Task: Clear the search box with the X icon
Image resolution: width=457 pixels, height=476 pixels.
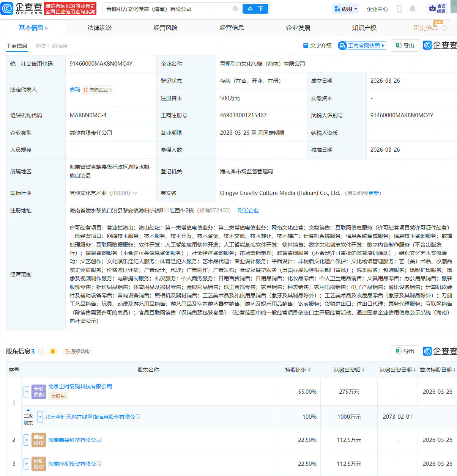Action: click(x=235, y=8)
